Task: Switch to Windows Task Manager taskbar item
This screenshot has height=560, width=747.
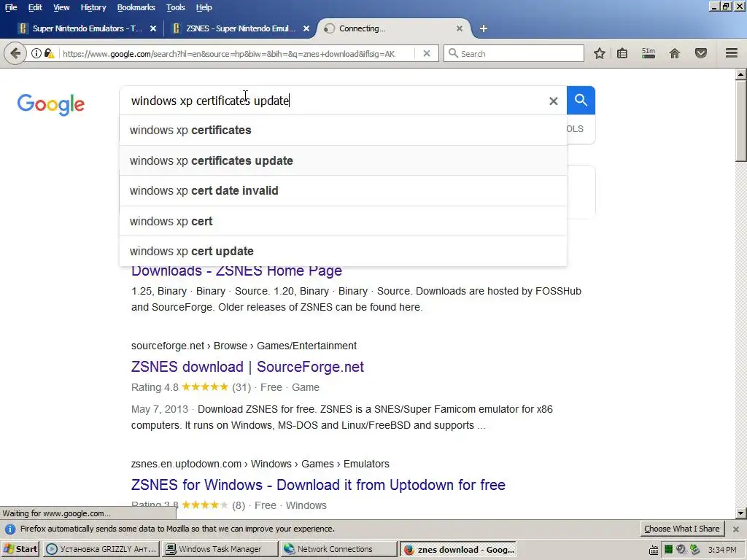Action: (x=220, y=549)
